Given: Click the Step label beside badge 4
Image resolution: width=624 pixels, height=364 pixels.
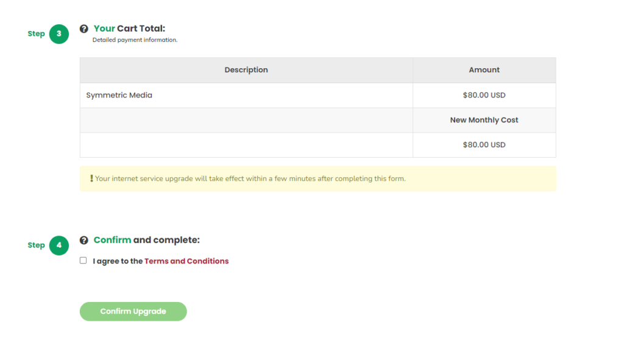Looking at the screenshot, I should (36, 245).
